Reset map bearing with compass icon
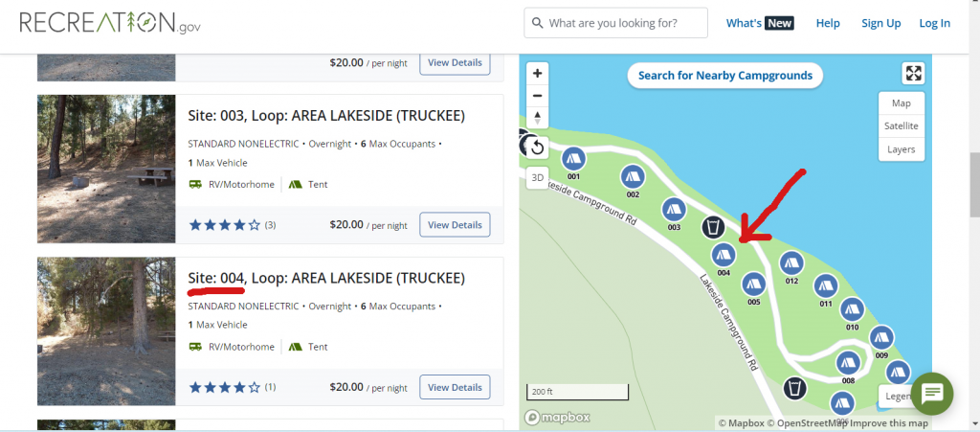The image size is (980, 432). [538, 119]
